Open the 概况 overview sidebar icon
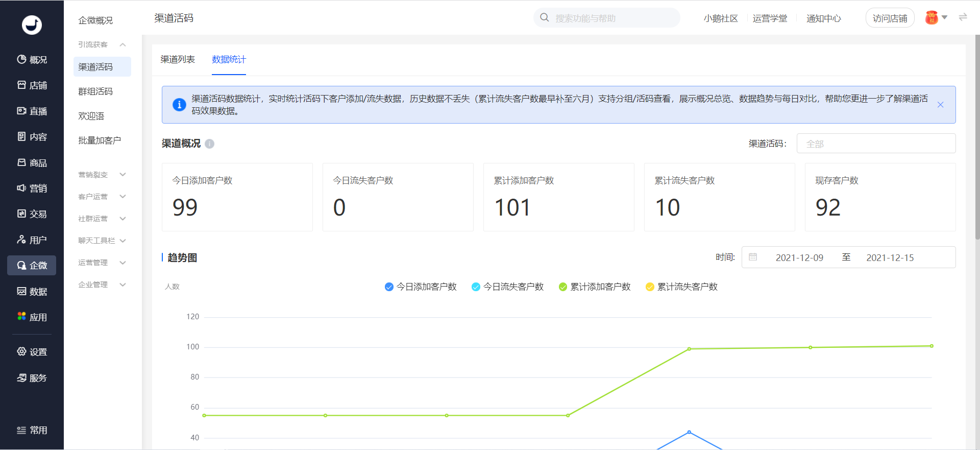 click(x=32, y=60)
